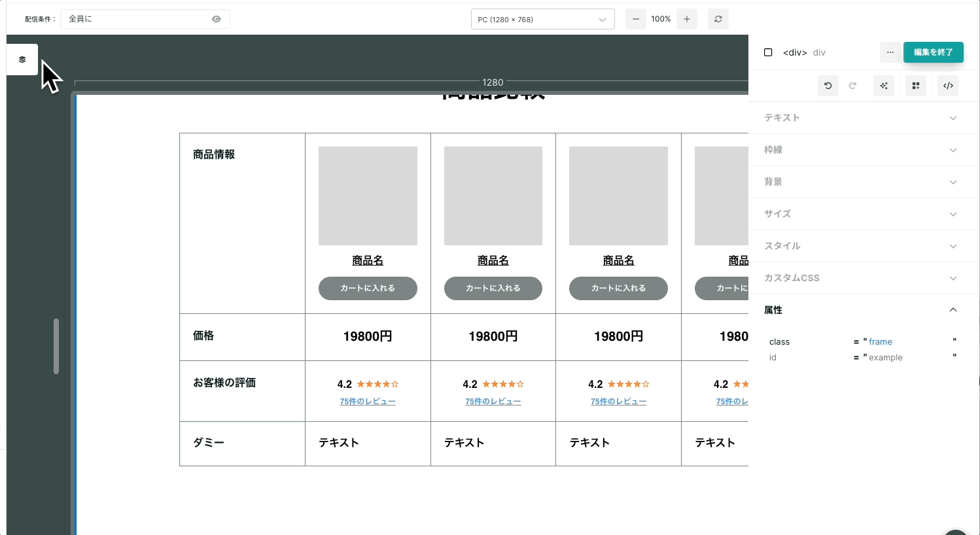The height and width of the screenshot is (535, 980).
Task: Open the first 商品名 link
Action: click(x=368, y=260)
